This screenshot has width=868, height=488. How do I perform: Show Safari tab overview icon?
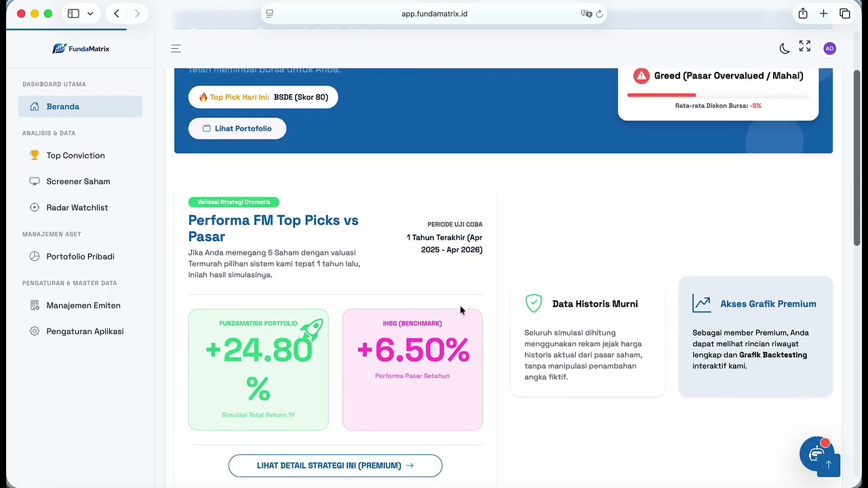[845, 14]
